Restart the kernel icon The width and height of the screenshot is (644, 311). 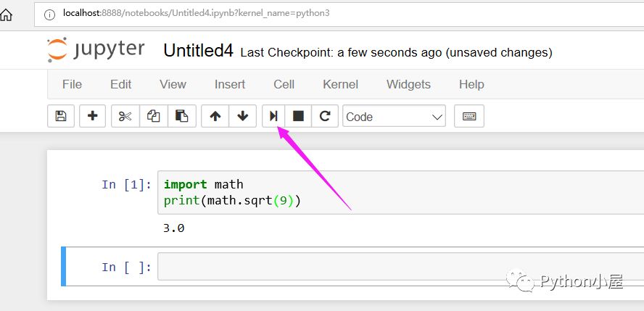pyautogui.click(x=325, y=116)
